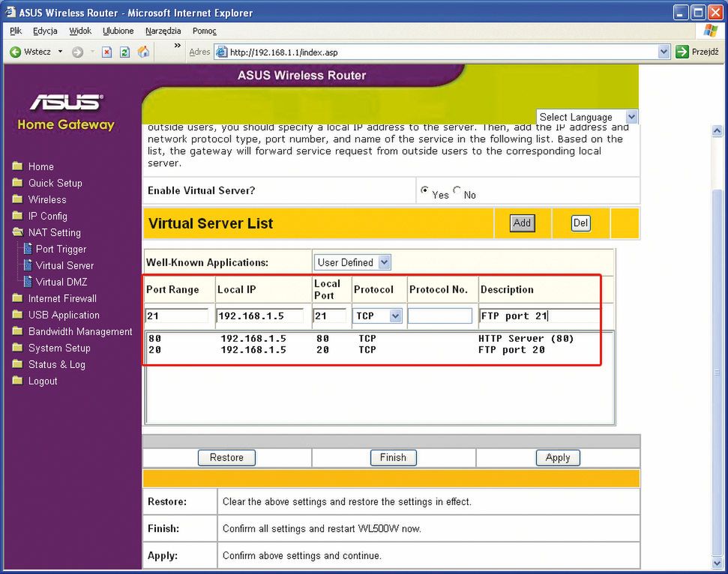The image size is (728, 574).
Task: Click the Windows flag logo
Action: pyautogui.click(x=711, y=31)
